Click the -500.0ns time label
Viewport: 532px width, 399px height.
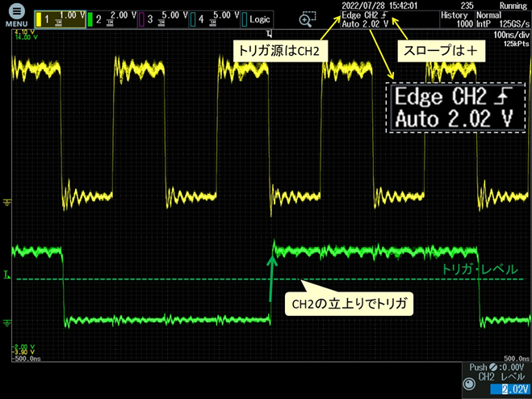point(27,359)
